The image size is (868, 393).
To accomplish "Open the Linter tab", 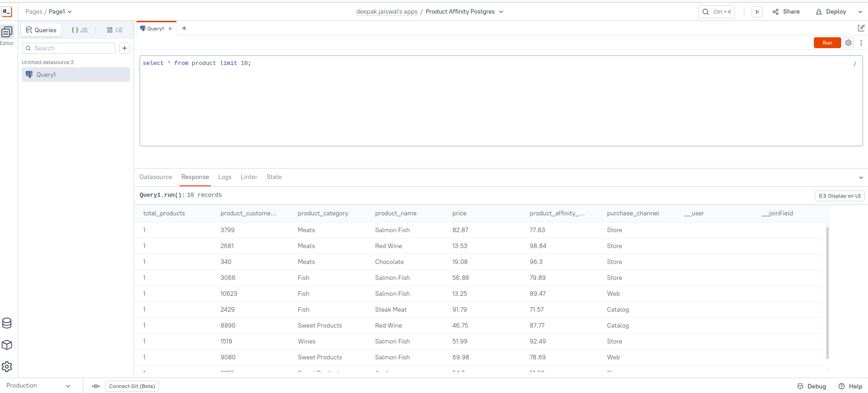I will [x=249, y=177].
